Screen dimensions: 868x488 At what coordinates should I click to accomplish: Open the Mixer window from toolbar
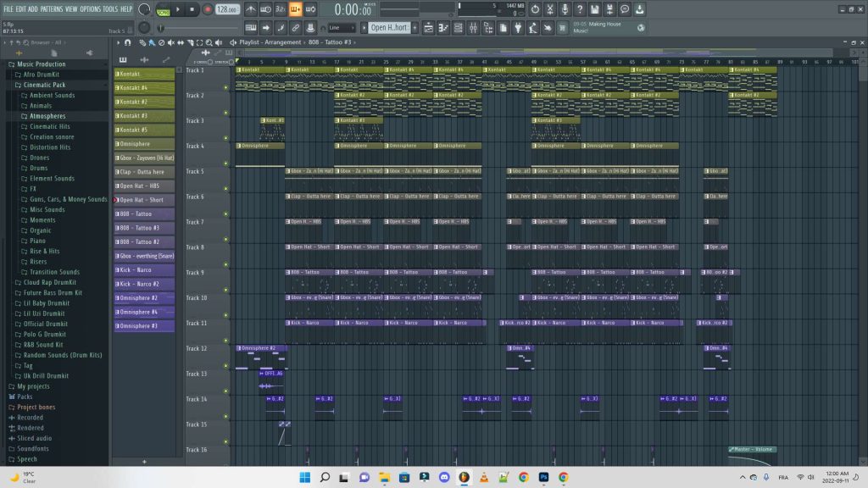click(473, 28)
